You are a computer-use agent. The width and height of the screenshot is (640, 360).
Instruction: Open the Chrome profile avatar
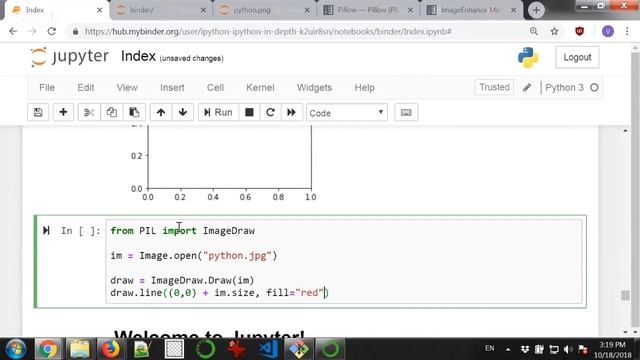click(x=608, y=31)
